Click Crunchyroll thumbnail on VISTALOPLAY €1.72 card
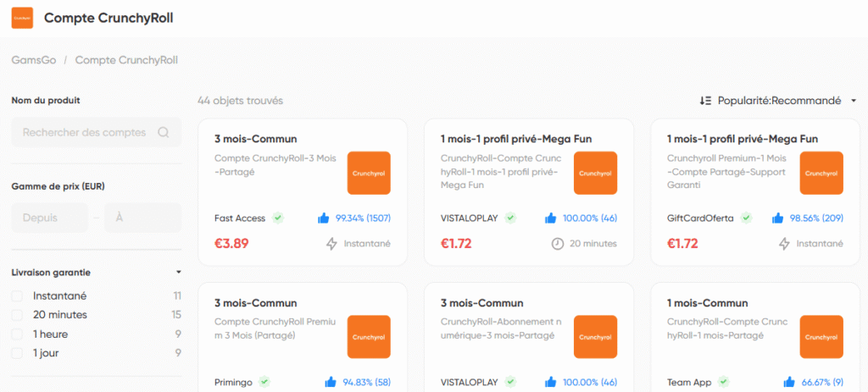Screen dimensions: 868x392 pos(595,173)
